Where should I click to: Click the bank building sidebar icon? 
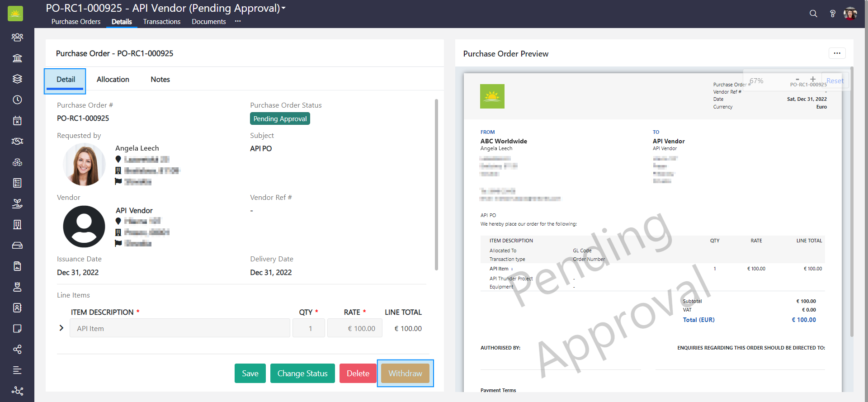point(17,58)
